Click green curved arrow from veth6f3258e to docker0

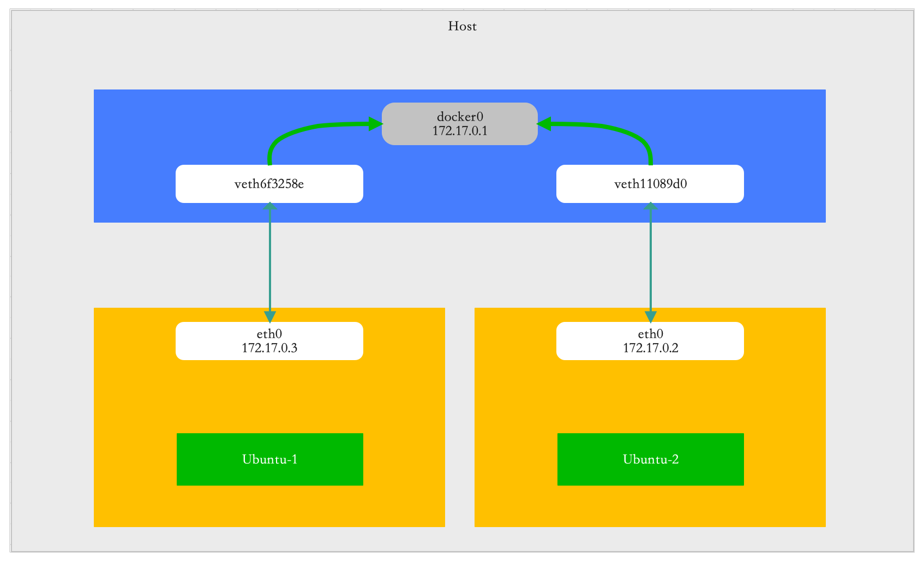tap(295, 131)
